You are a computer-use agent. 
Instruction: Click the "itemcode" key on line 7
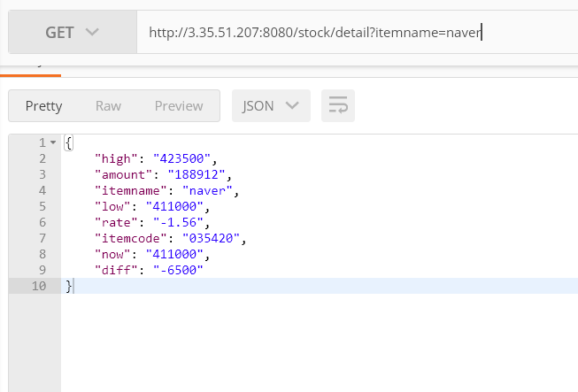click(x=131, y=238)
